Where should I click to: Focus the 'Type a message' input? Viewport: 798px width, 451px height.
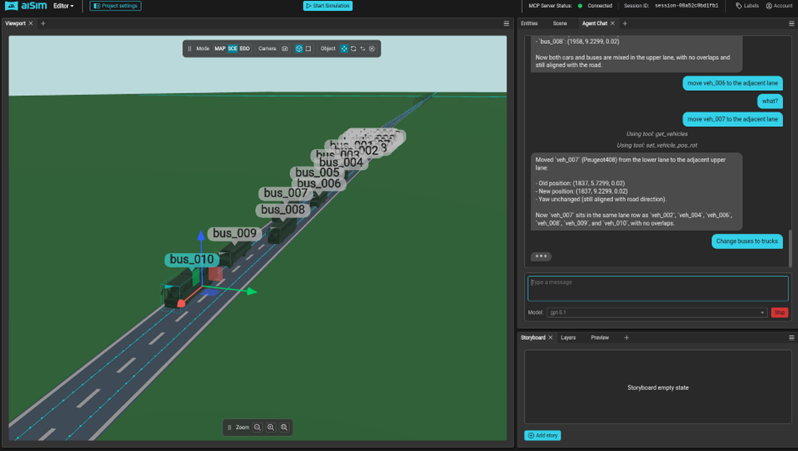[x=658, y=289]
